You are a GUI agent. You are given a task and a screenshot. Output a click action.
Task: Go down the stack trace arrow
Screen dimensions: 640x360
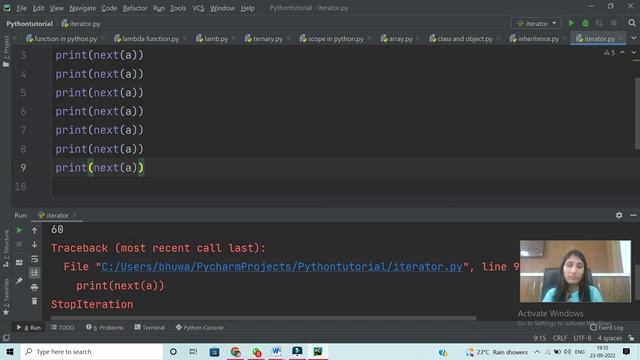pos(34,244)
